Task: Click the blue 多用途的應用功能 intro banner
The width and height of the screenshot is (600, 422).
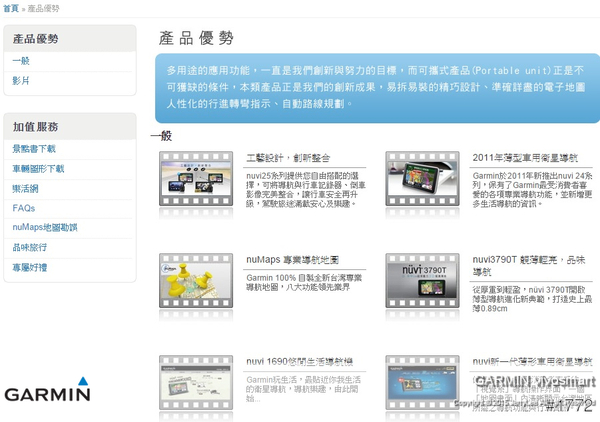Action: coord(377,88)
